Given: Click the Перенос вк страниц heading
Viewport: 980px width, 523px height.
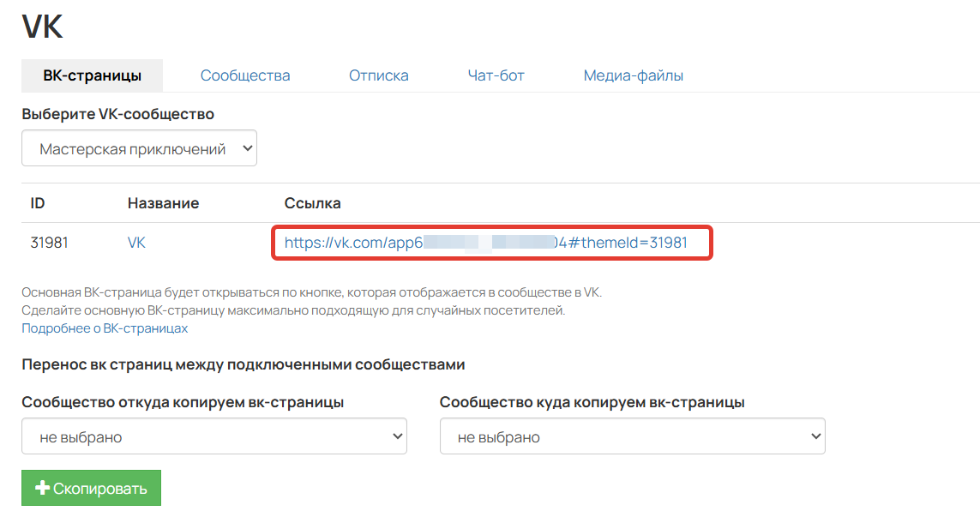Looking at the screenshot, I should click(243, 364).
